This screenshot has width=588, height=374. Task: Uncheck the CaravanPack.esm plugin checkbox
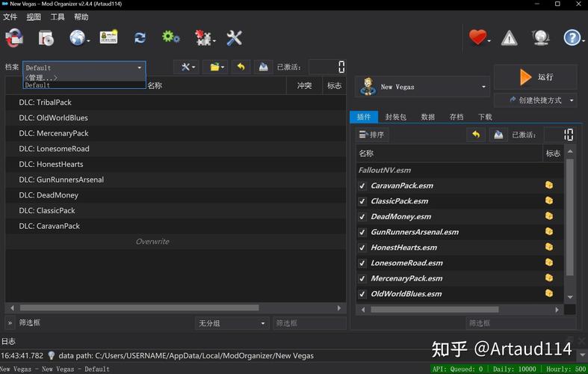click(x=362, y=186)
